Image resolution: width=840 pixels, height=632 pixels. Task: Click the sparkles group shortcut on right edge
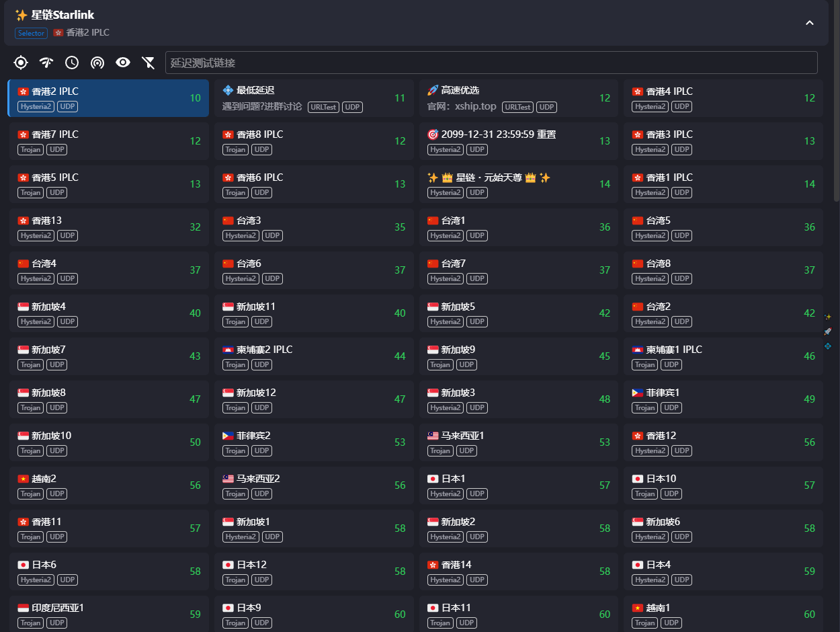[828, 317]
